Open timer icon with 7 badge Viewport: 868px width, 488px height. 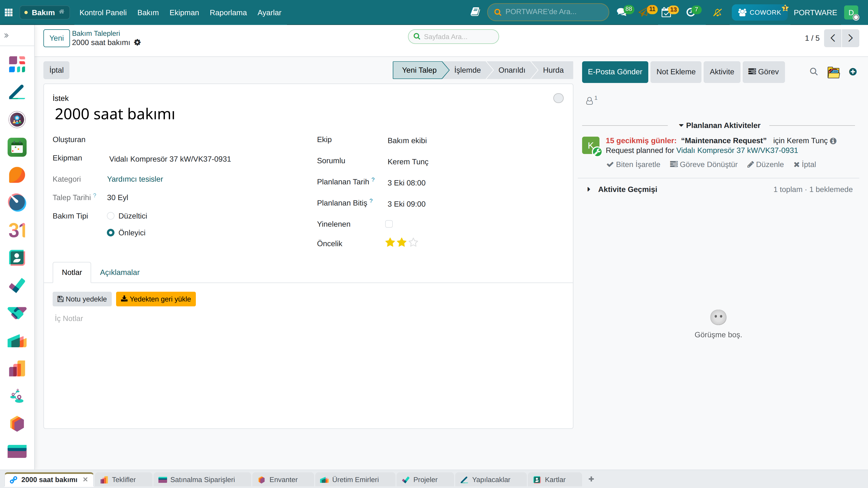(x=690, y=12)
